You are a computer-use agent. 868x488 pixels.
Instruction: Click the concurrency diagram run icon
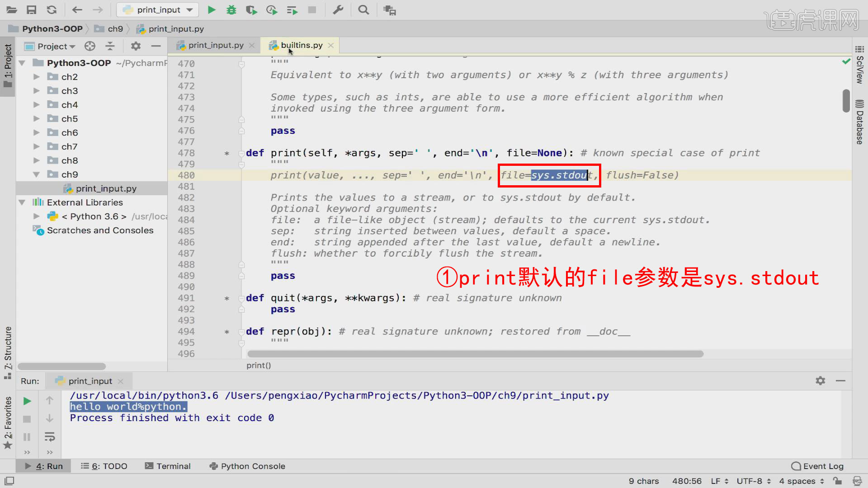292,9
